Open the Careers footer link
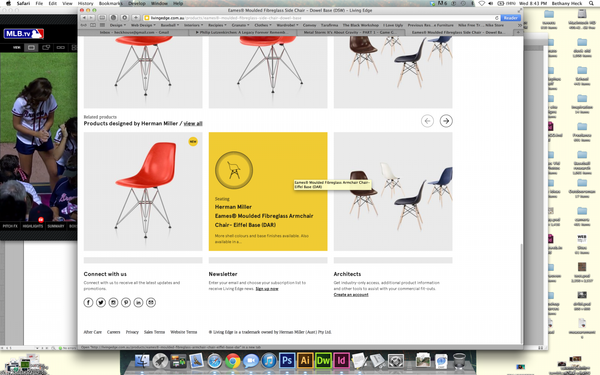The height and width of the screenshot is (375, 600). (x=113, y=332)
